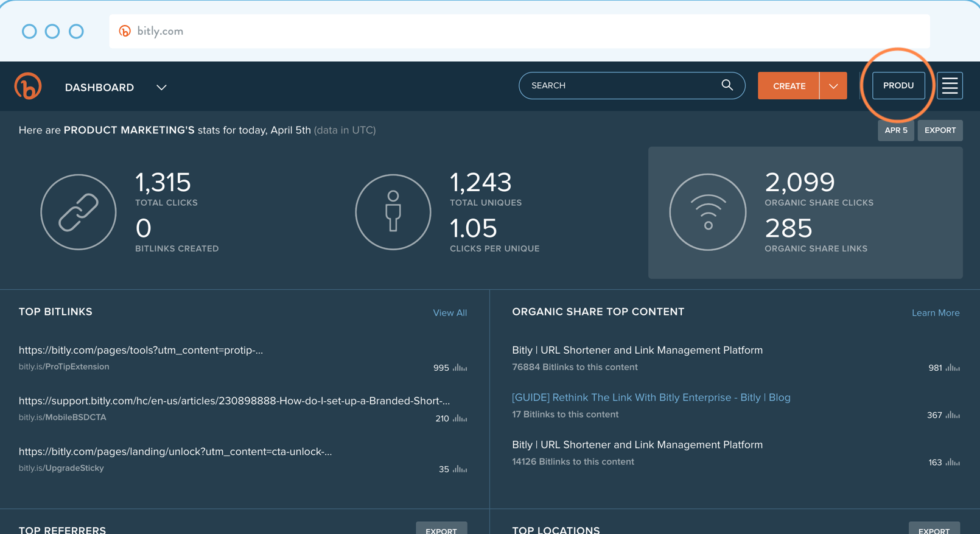Image resolution: width=980 pixels, height=534 pixels.
Task: Follow the Learn More link
Action: point(935,313)
